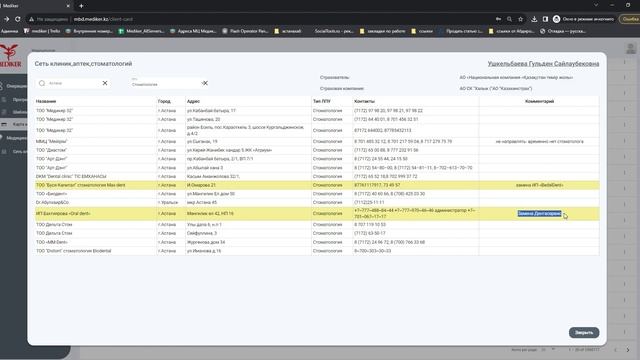This screenshot has width=640, height=360.
Task: Open previous page arrow in background pagination
Action: (616, 350)
